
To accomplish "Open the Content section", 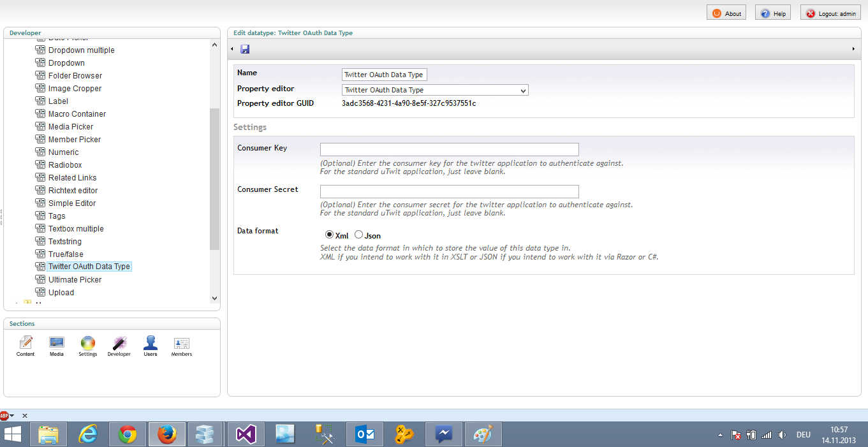I will 26,346.
